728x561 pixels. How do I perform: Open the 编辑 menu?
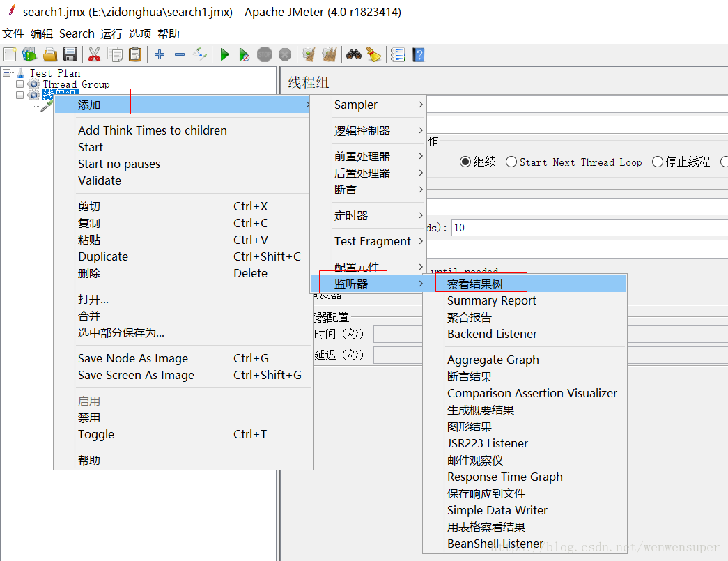tap(42, 34)
